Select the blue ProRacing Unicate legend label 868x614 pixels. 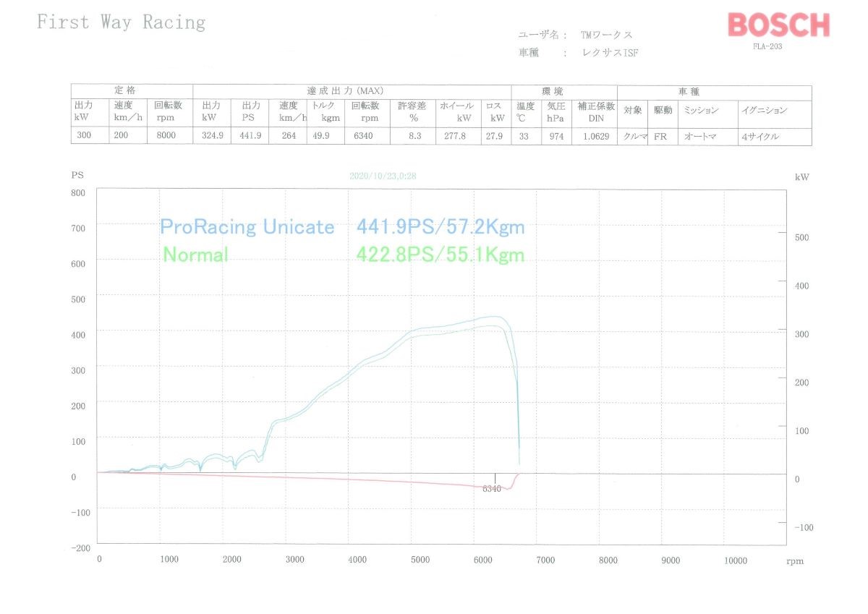point(247,227)
